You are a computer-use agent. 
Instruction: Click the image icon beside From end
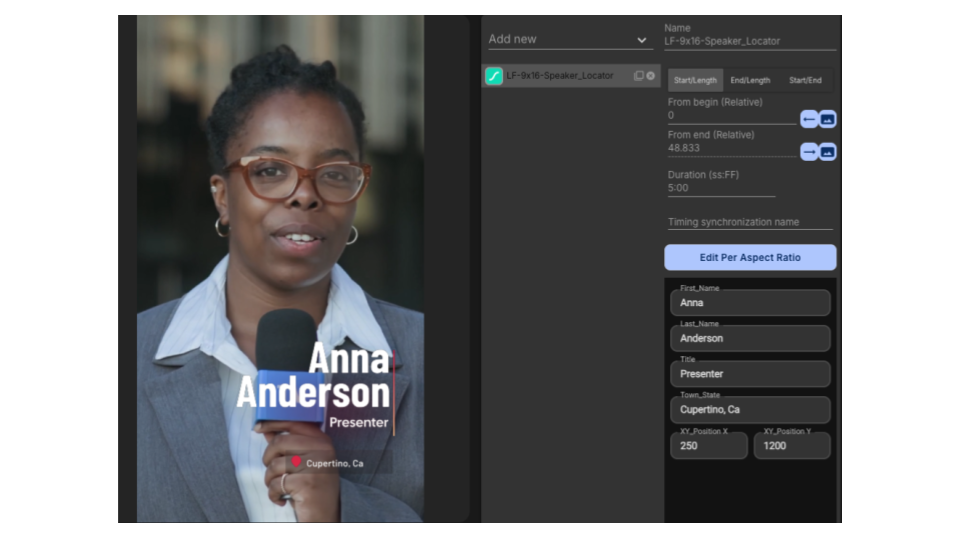pos(827,152)
